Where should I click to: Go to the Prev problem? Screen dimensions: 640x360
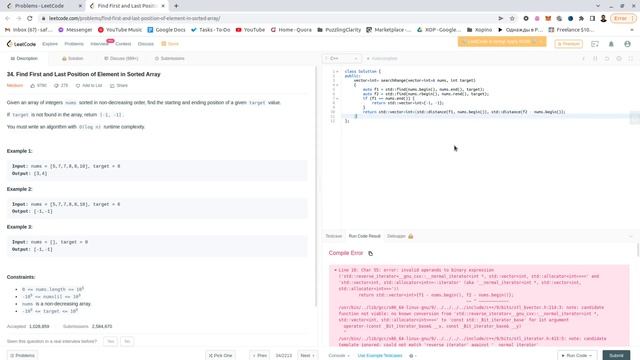[260, 356]
